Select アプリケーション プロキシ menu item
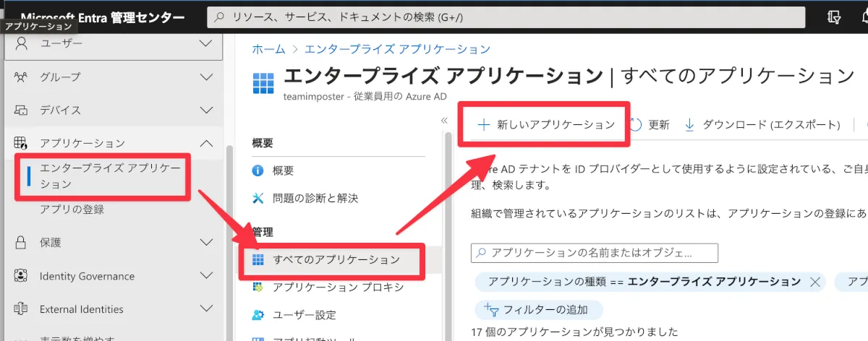The height and width of the screenshot is (341, 868). click(x=339, y=288)
